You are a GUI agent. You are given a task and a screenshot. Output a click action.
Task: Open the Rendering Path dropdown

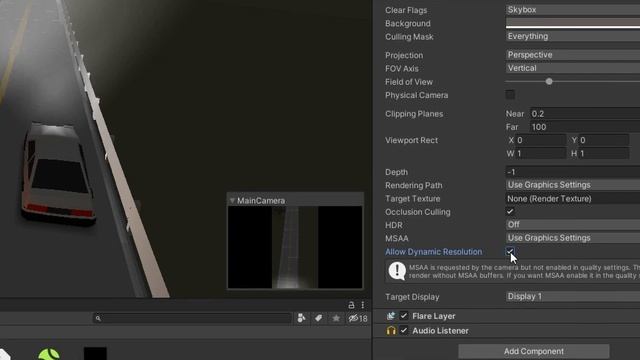(x=573, y=185)
